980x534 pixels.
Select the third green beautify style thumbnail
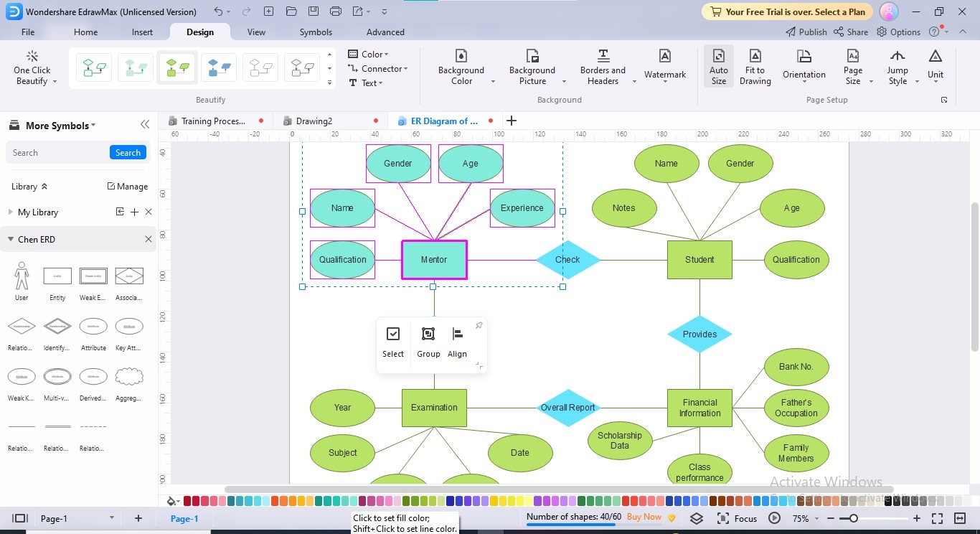coord(177,68)
